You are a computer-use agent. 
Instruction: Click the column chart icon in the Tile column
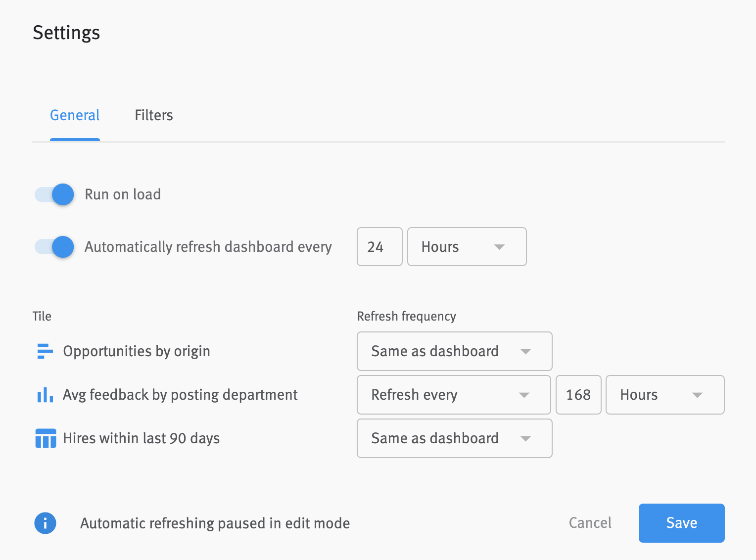click(45, 395)
